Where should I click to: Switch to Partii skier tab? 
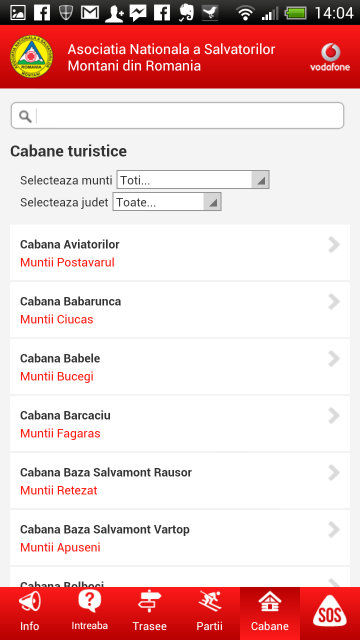pyautogui.click(x=209, y=613)
